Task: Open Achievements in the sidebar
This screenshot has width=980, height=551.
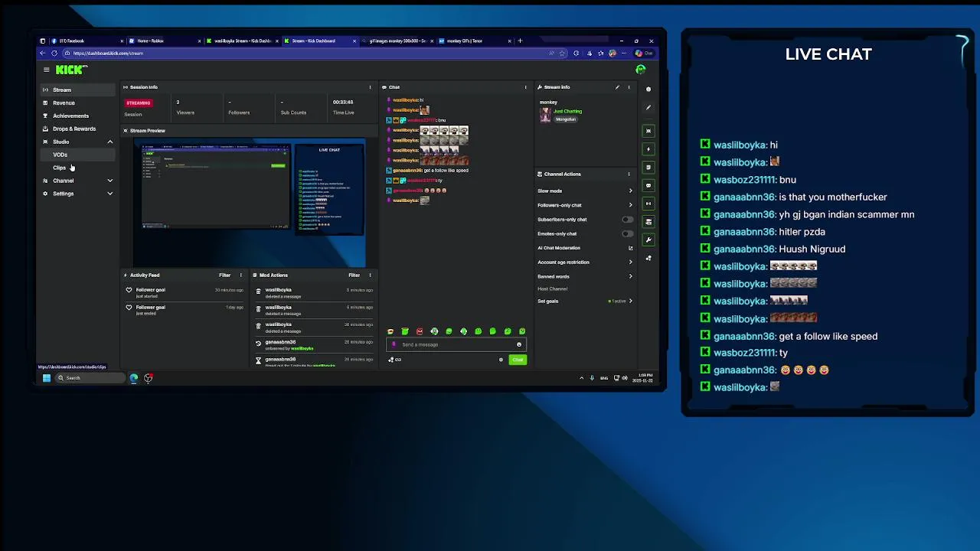Action: (x=78, y=116)
